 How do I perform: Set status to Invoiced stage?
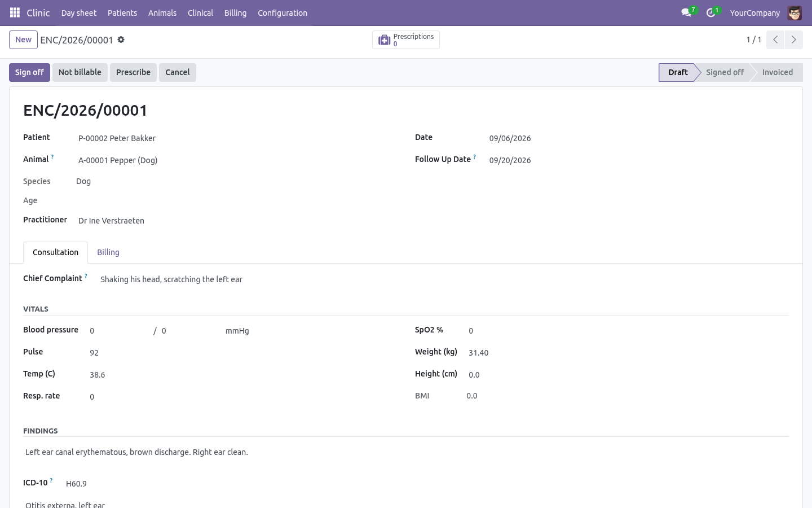point(777,72)
